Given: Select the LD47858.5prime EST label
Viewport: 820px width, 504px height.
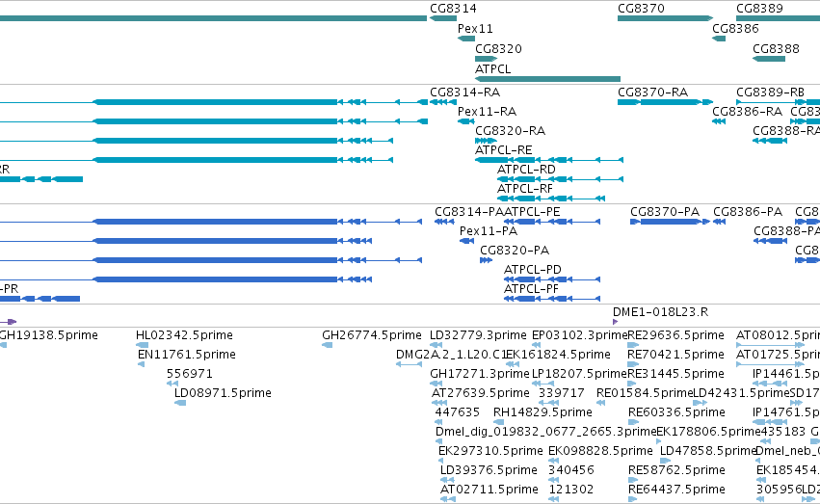Looking at the screenshot, I should 708,451.
